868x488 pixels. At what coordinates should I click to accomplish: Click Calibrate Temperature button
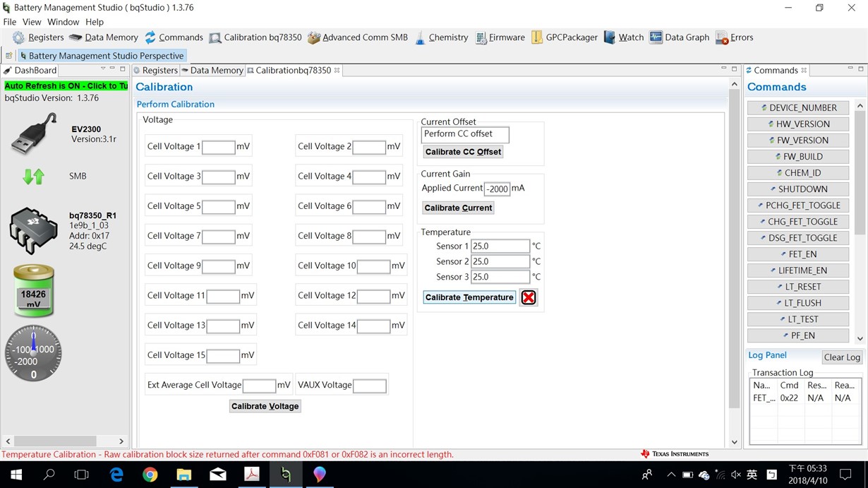[469, 297]
